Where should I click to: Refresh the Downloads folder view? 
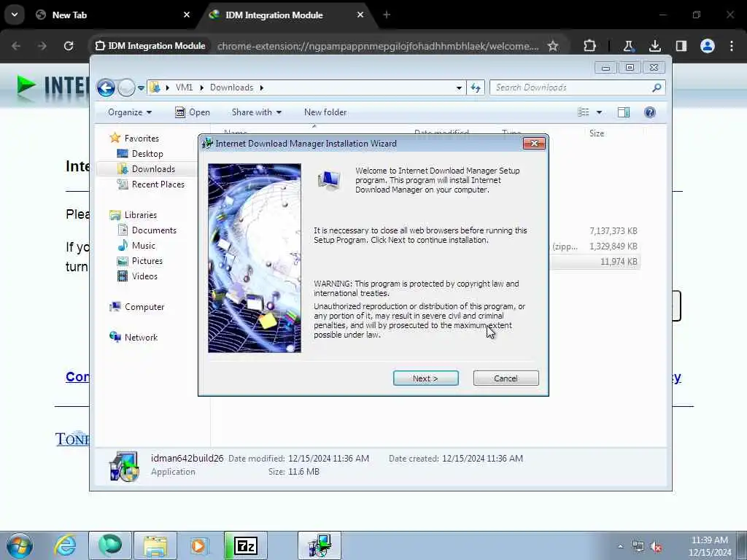476,87
